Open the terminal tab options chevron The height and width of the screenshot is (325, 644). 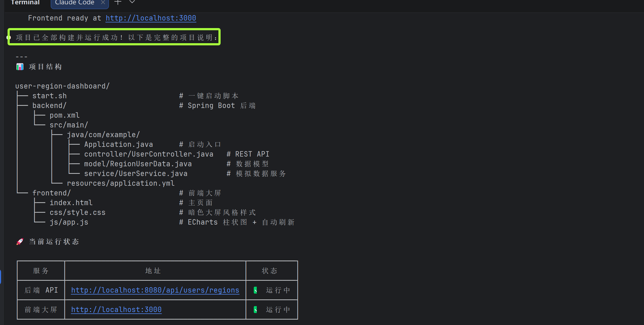coord(132,2)
